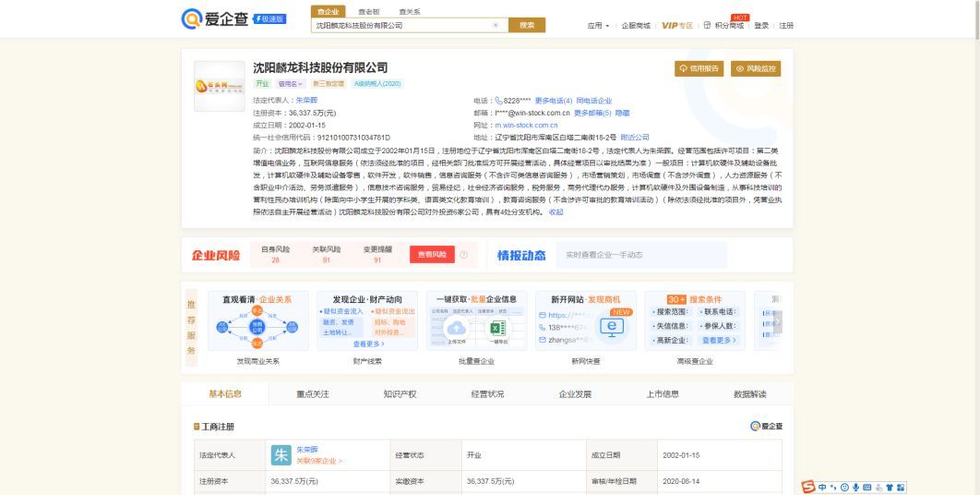Click the 极速版 lightning badge
Viewport: 980px width, 495px height.
click(269, 18)
